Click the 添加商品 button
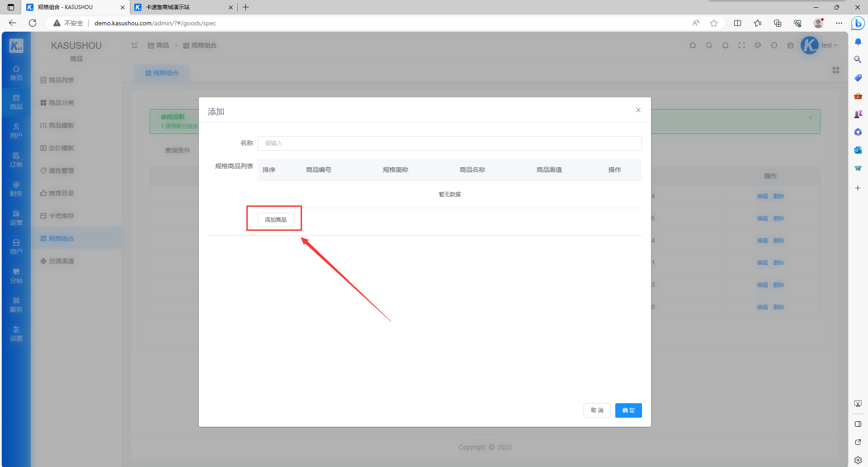 tap(275, 219)
